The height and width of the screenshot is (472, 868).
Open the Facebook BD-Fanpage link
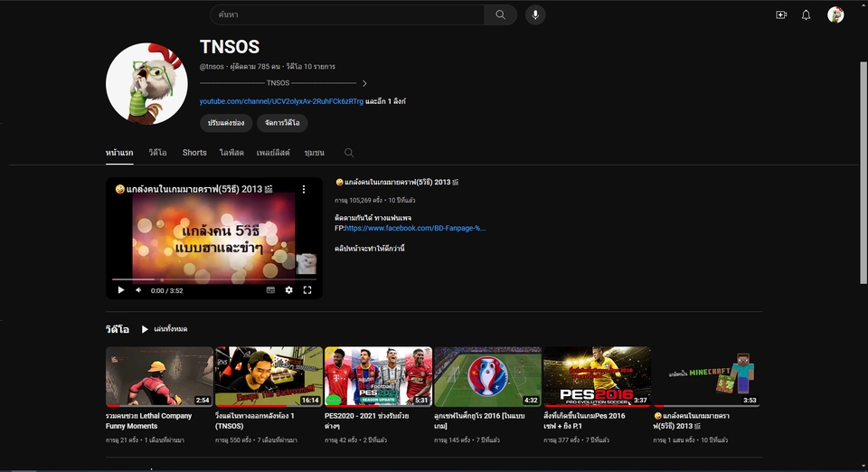pos(415,228)
